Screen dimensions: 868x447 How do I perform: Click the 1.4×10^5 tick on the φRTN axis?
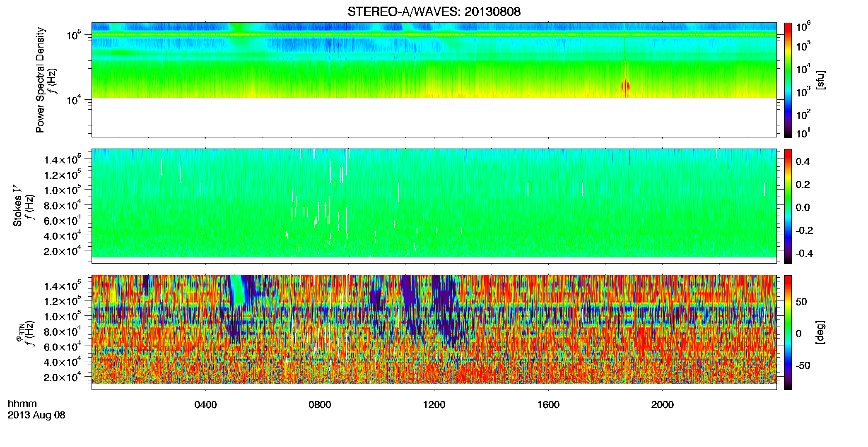pyautogui.click(x=63, y=286)
